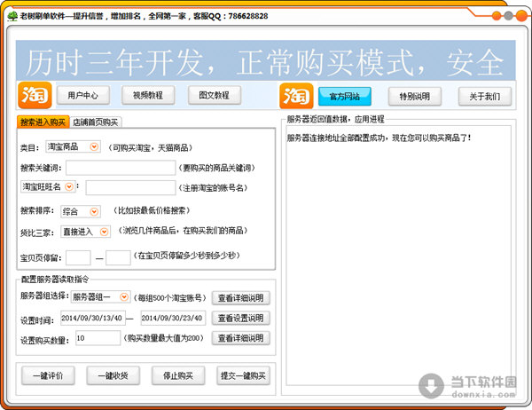Click 查看设置说明 beside time settings
The height and width of the screenshot is (410, 532).
241,318
